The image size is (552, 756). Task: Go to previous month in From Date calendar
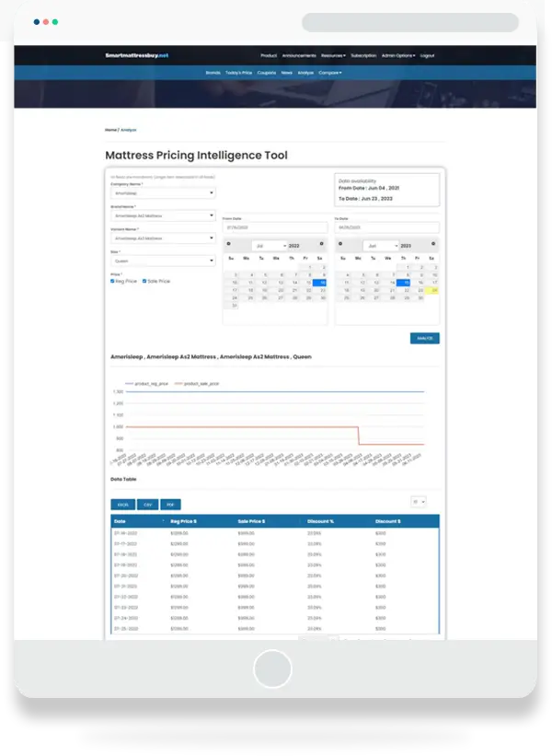[x=228, y=244]
